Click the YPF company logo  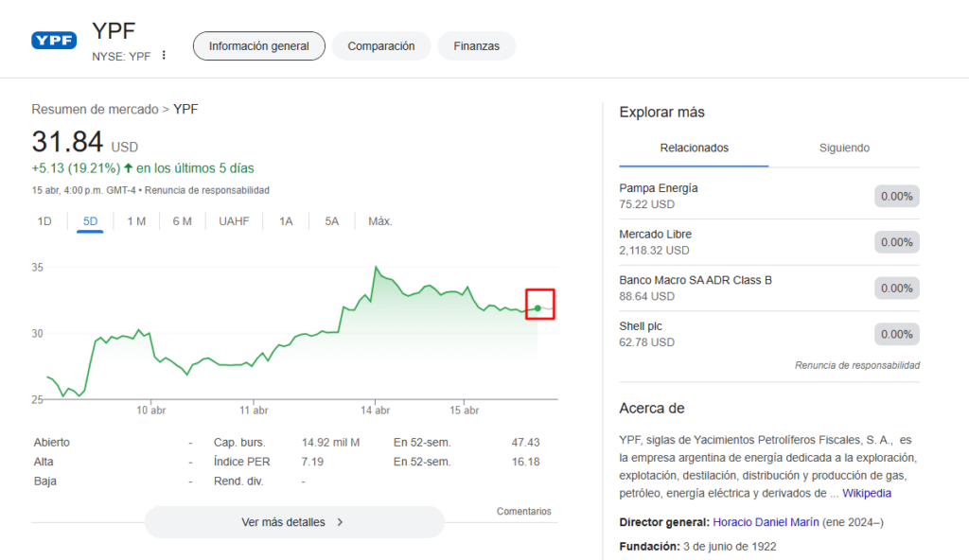(x=54, y=41)
